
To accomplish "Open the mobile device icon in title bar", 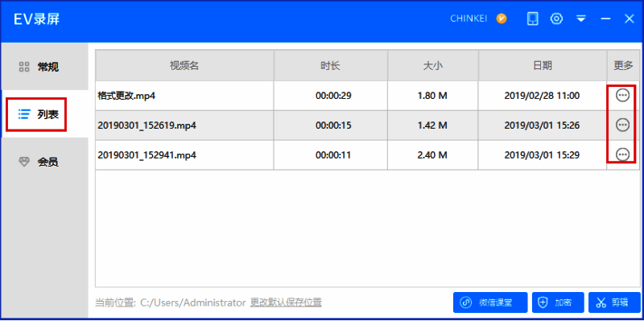I will pos(532,19).
